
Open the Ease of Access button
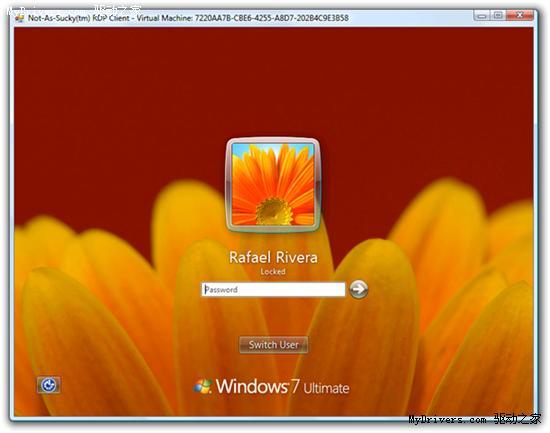point(49,385)
